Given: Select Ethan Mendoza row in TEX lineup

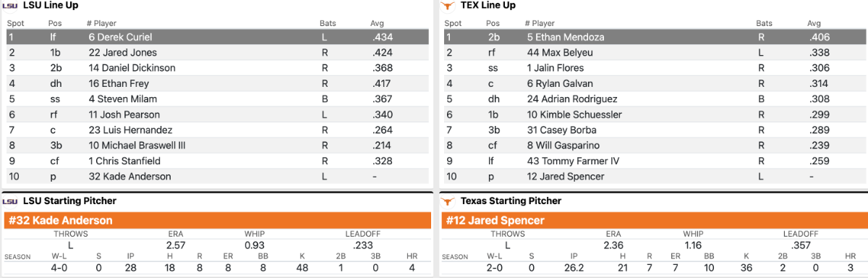Looking at the screenshot, I should pos(654,37).
